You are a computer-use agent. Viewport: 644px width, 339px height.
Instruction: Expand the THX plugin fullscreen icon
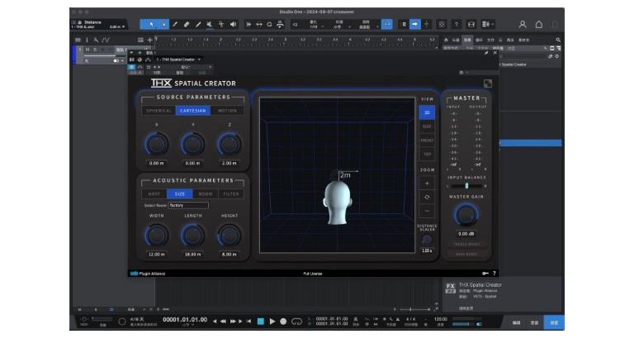pyautogui.click(x=487, y=84)
